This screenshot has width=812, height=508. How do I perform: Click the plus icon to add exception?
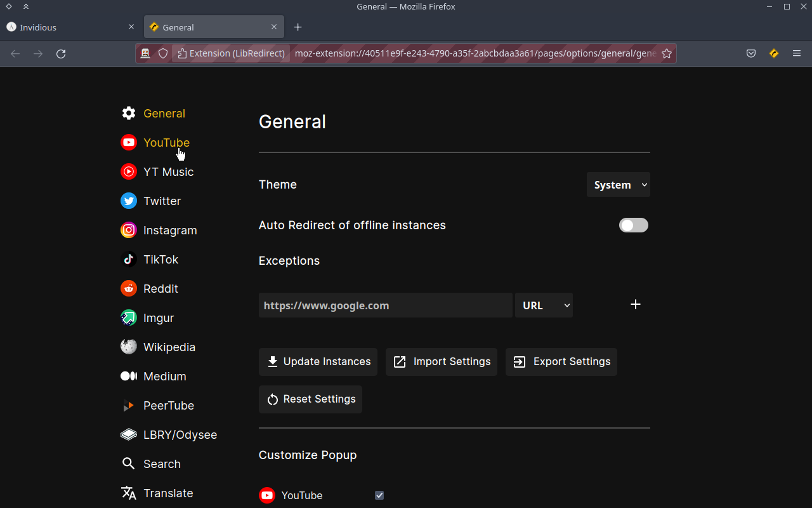click(636, 304)
